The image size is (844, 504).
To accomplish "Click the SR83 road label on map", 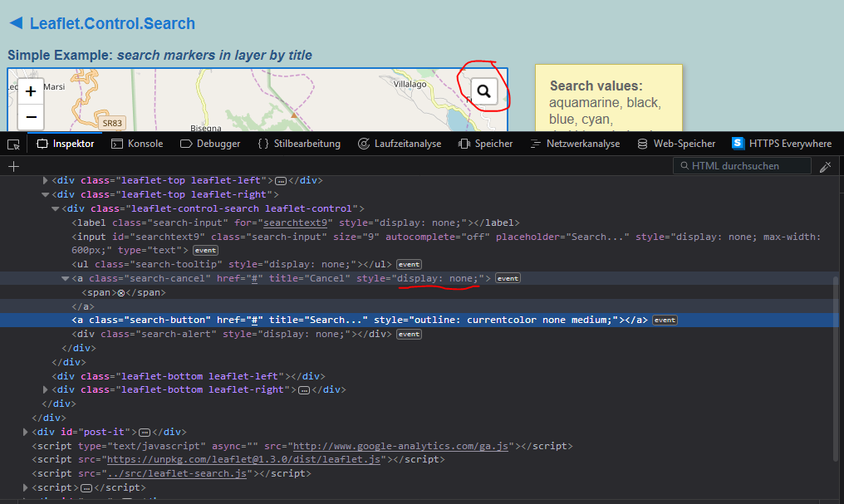I will pos(112,123).
